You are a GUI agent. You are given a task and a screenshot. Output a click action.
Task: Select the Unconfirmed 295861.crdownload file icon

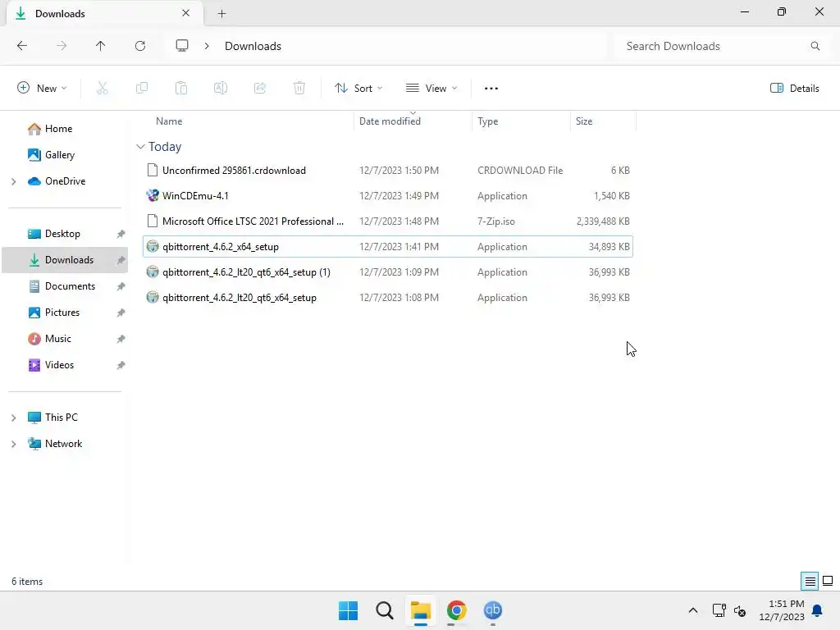(x=153, y=171)
